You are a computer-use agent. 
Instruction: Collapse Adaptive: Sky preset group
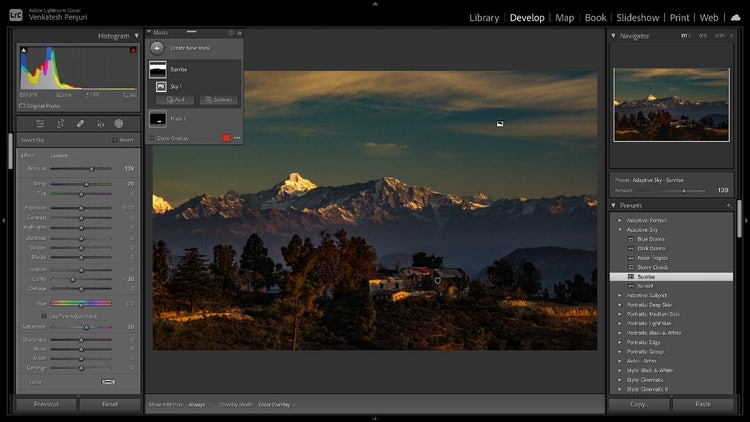tap(620, 230)
